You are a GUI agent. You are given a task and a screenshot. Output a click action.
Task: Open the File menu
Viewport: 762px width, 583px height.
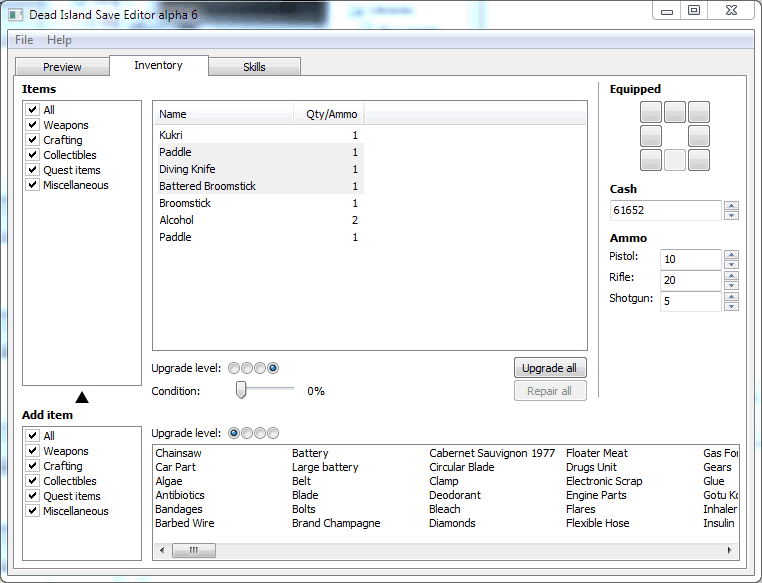click(x=24, y=40)
